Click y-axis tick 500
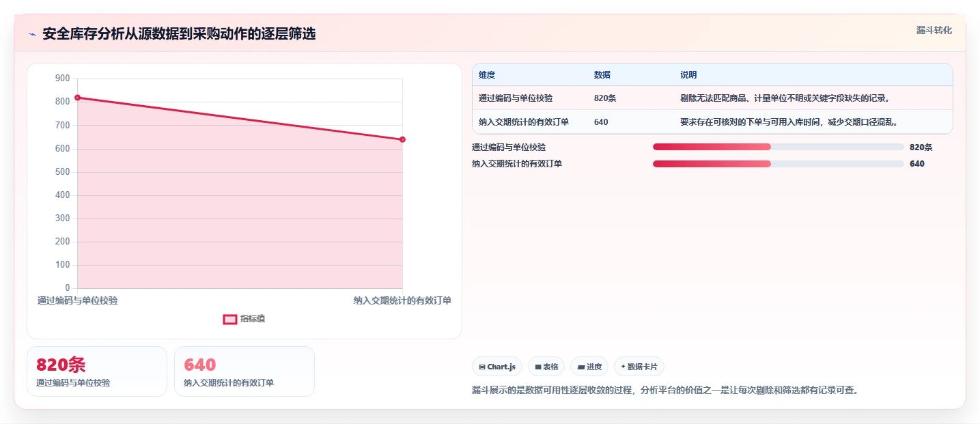This screenshot has width=980, height=424. click(x=63, y=171)
